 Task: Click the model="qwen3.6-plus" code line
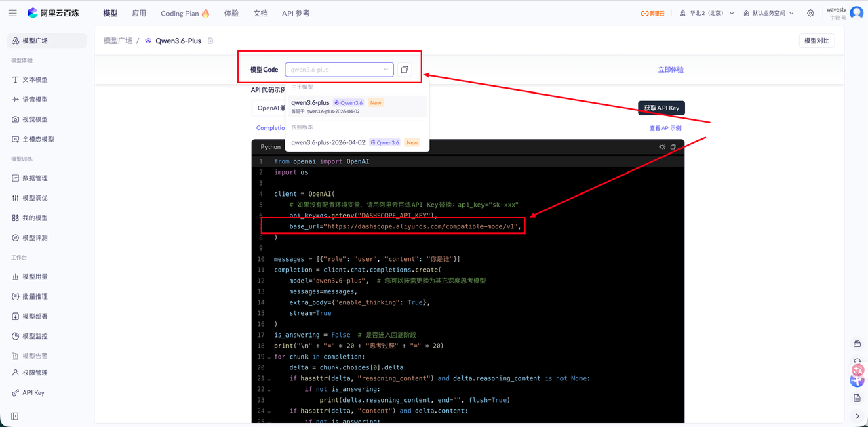coord(387,281)
